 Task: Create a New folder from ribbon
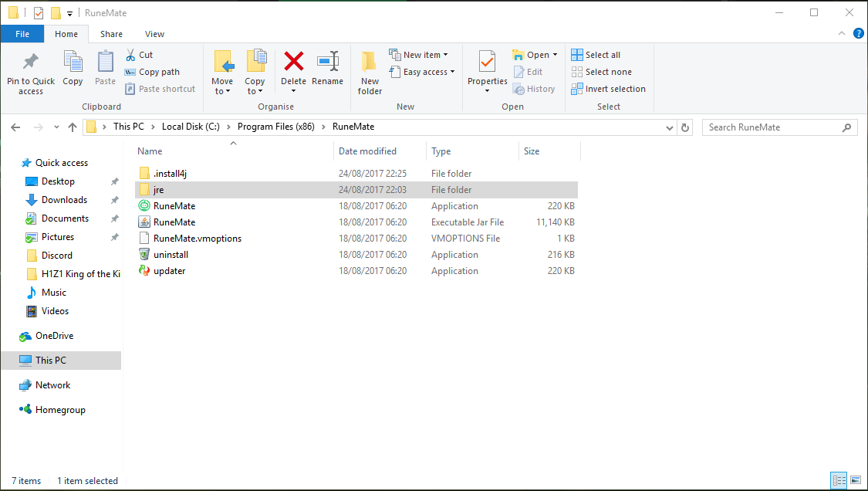370,73
